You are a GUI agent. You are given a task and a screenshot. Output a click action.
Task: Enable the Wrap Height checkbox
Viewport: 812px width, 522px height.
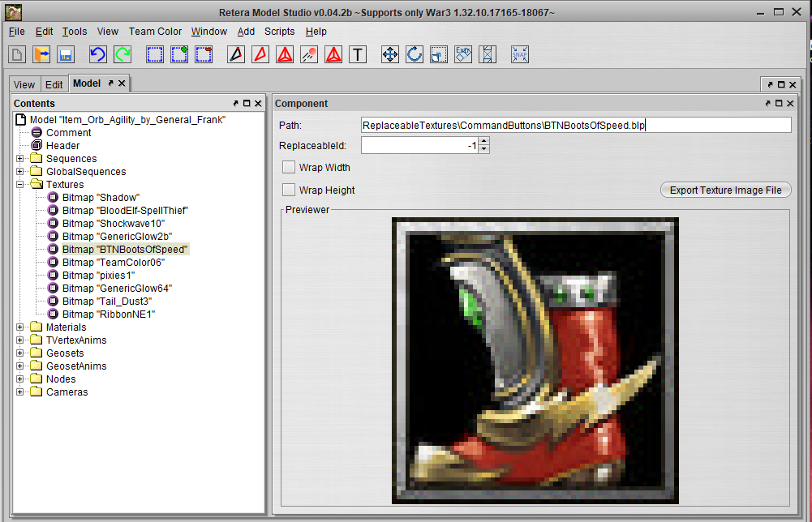[289, 190]
